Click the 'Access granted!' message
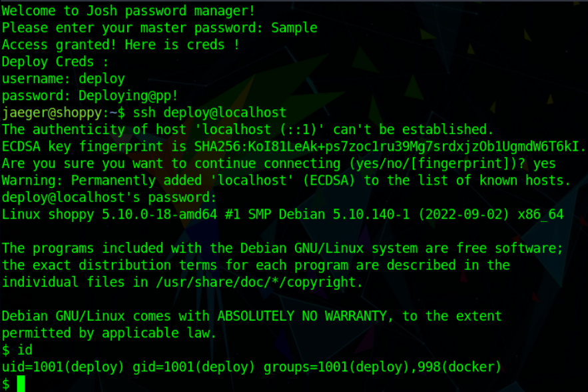This screenshot has width=588, height=392. pyautogui.click(x=58, y=45)
